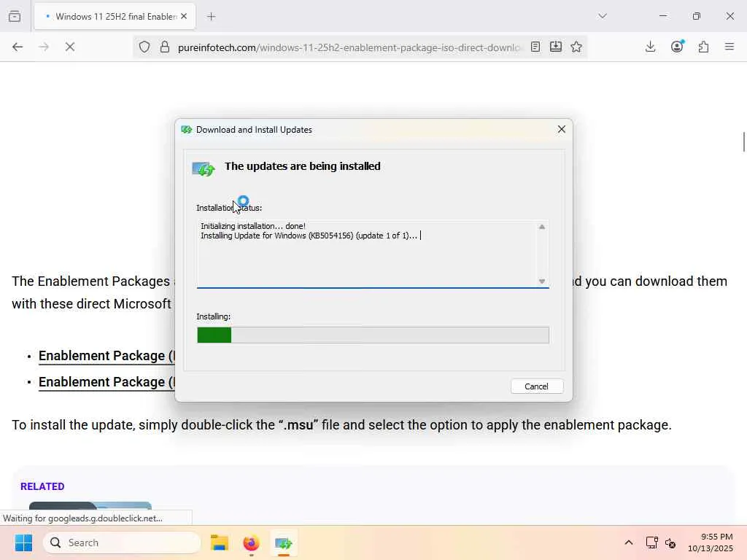Open the network status tray icon
The width and height of the screenshot is (747, 560).
coord(651,542)
